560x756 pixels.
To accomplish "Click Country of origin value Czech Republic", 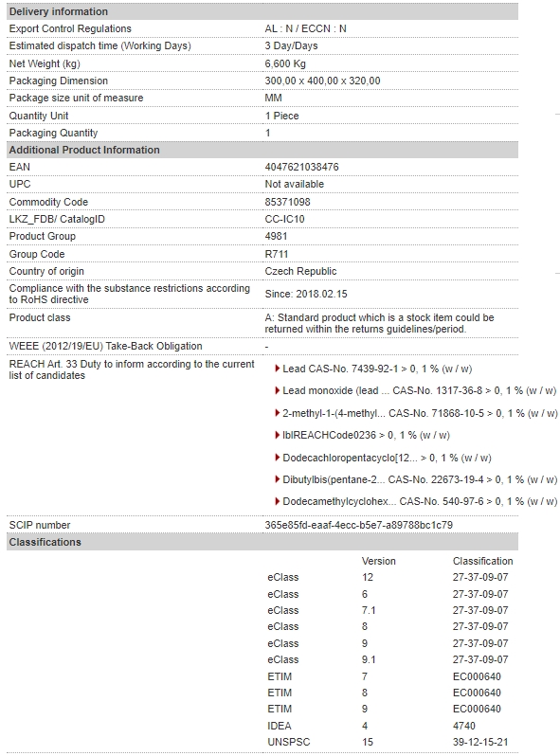I will pos(300,271).
